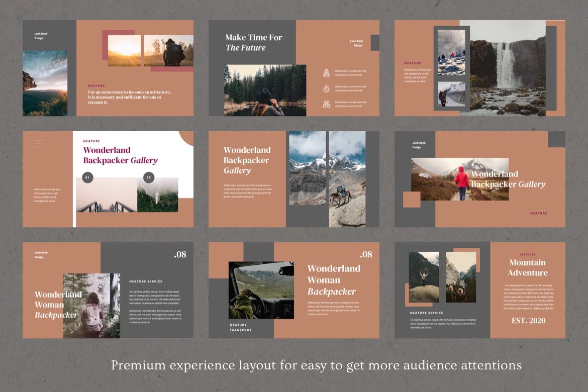Select the 'Make Time For The Future' heading
Screen dimensions: 588x392
pyautogui.click(x=253, y=42)
